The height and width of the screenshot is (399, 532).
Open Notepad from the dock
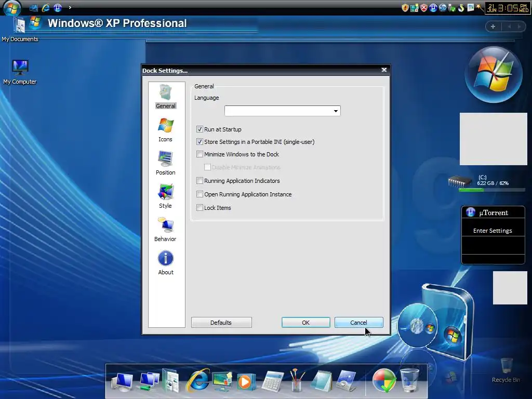(x=321, y=381)
